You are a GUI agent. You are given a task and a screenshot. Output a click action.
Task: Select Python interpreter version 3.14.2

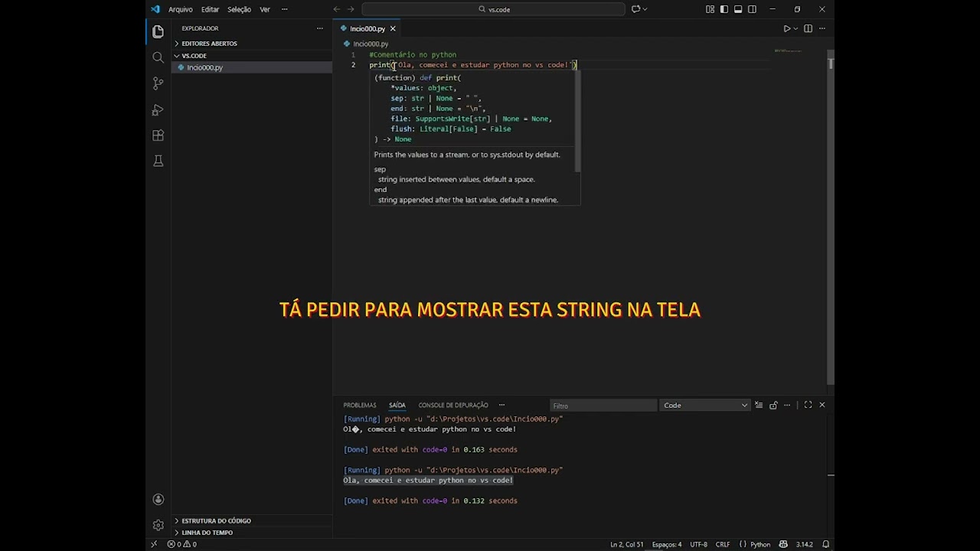point(804,544)
